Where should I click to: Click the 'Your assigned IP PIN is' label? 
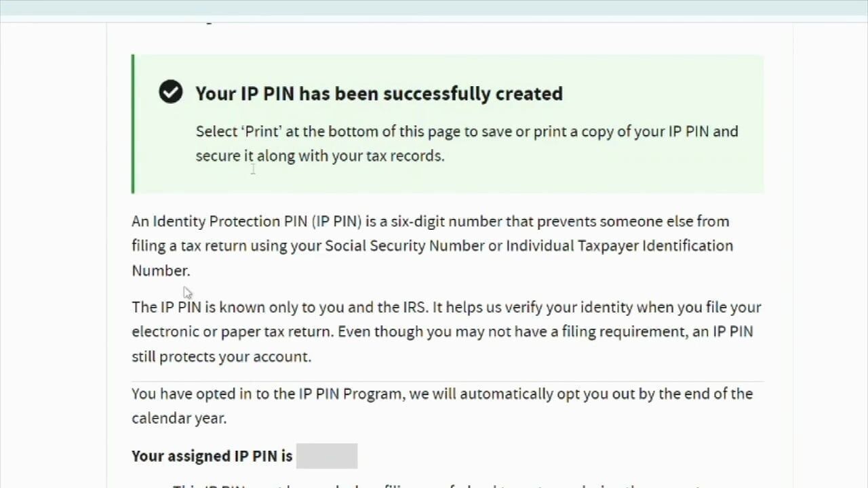click(212, 456)
